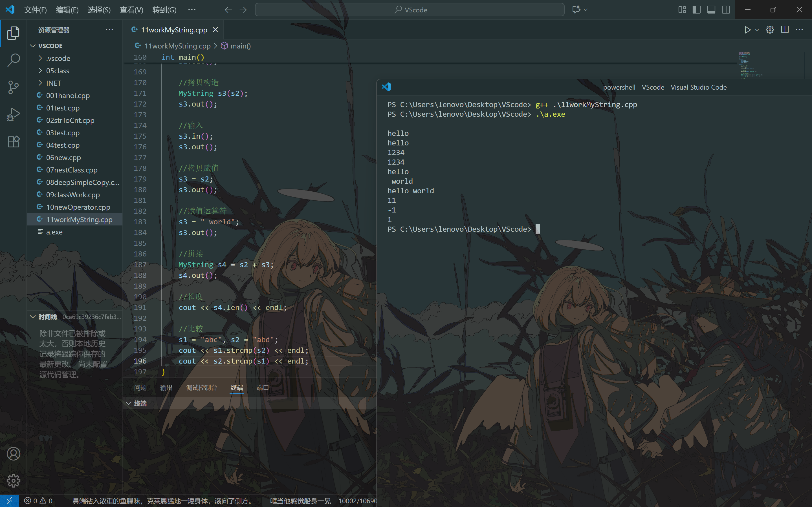Open the run button dropdown arrow
Screen dimensions: 812x507
click(757, 30)
